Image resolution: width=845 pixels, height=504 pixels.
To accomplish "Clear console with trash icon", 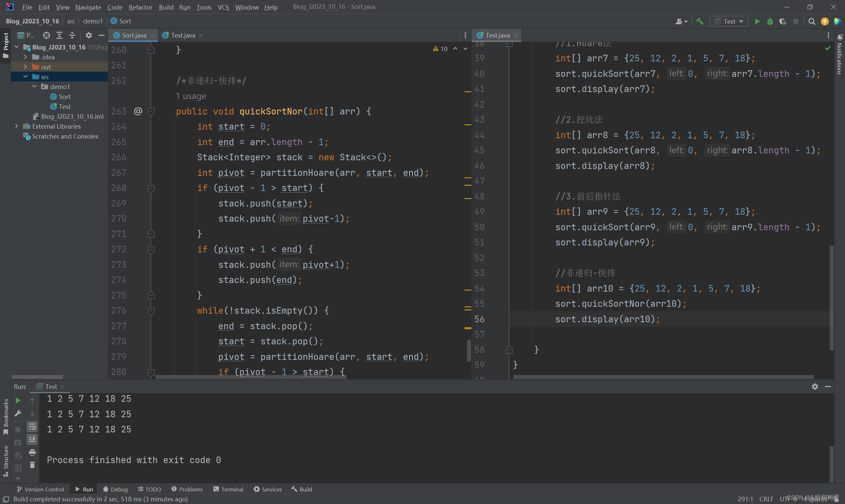I will (32, 465).
